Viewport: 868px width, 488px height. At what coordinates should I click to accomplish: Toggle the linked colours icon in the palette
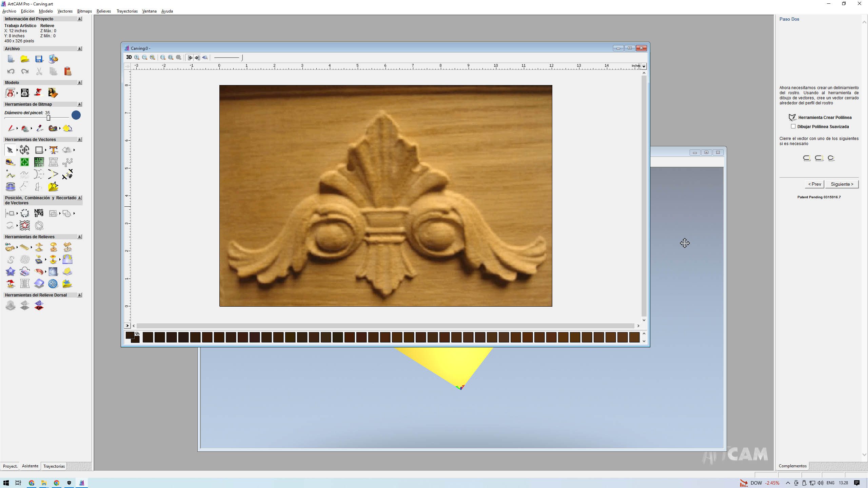137,334
